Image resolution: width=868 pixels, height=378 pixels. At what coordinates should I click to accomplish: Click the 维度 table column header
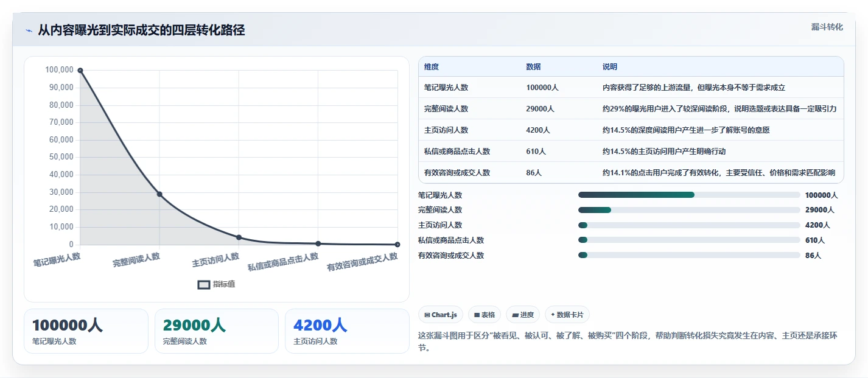click(x=432, y=66)
